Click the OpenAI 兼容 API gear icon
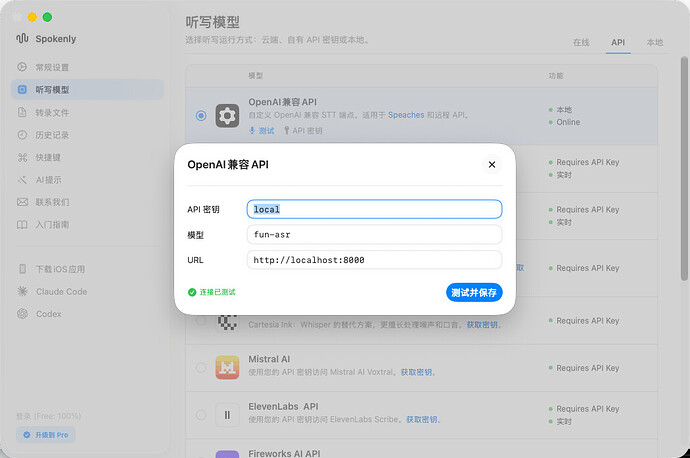This screenshot has height=458, width=690. pyautogui.click(x=227, y=116)
